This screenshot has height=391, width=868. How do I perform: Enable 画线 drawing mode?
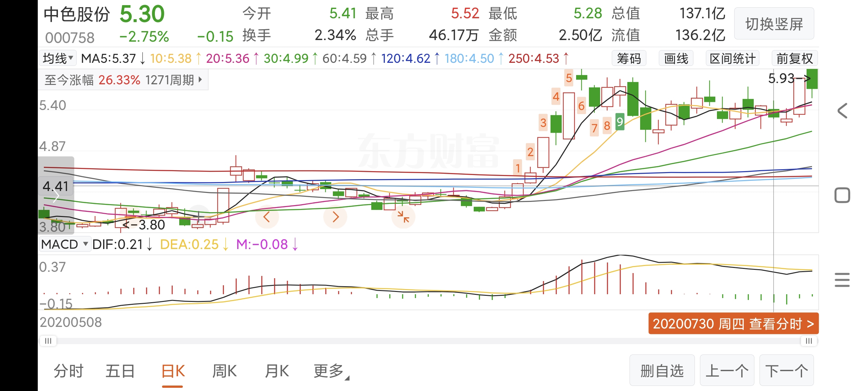(x=676, y=59)
